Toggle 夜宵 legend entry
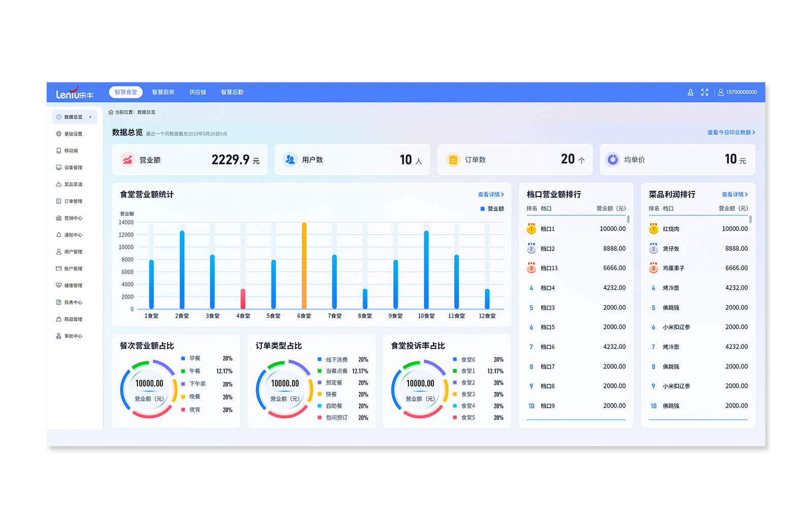Viewport: 812px width, 528px height. pyautogui.click(x=191, y=410)
